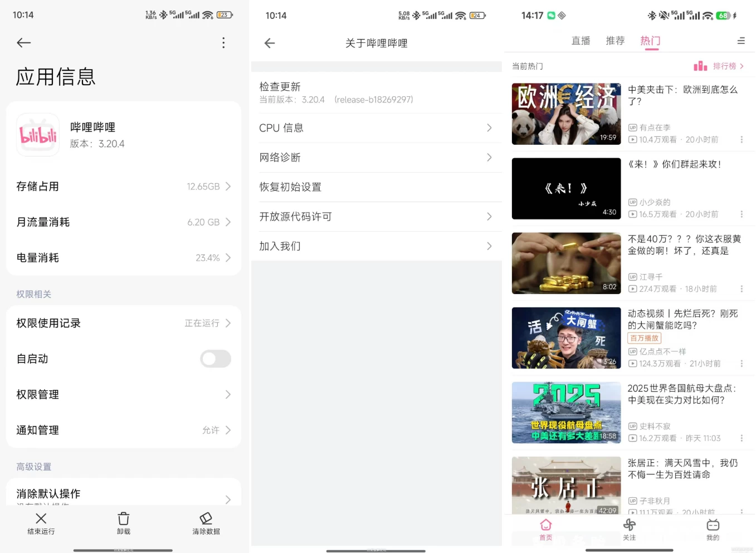Open 网络诊断 chevron
This screenshot has width=756, height=553.
pos(489,158)
